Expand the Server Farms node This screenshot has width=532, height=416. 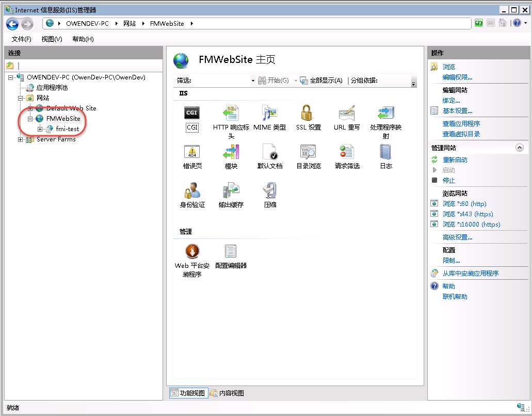point(20,139)
